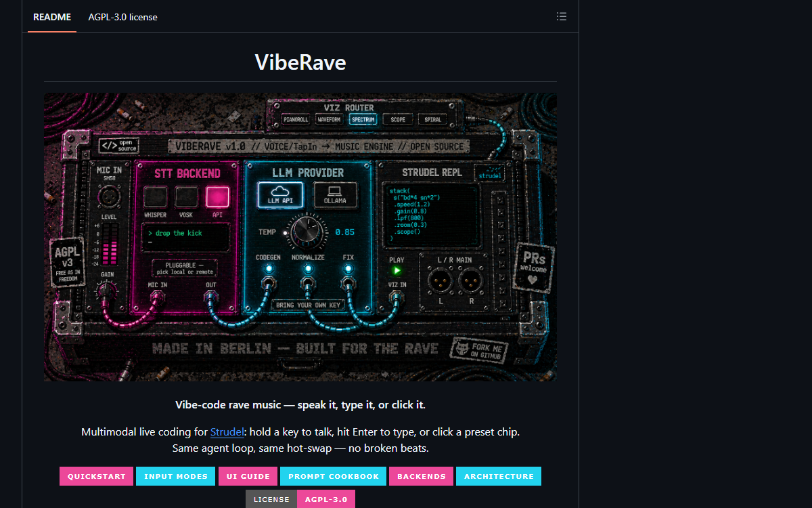The width and height of the screenshot is (812, 508).
Task: Click the LLM PROVIDER panel title
Action: click(x=308, y=173)
